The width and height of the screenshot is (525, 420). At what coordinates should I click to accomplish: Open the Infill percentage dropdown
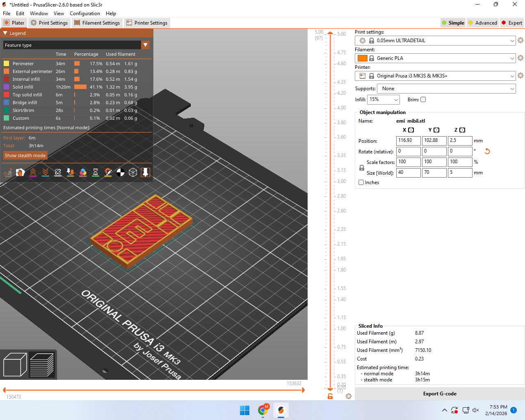383,100
